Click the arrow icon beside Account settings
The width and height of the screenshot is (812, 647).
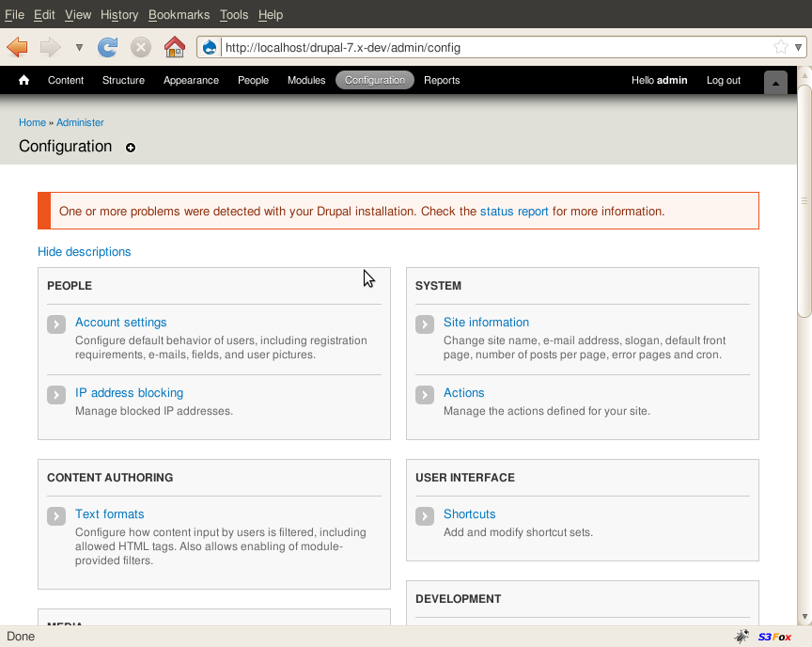click(56, 324)
